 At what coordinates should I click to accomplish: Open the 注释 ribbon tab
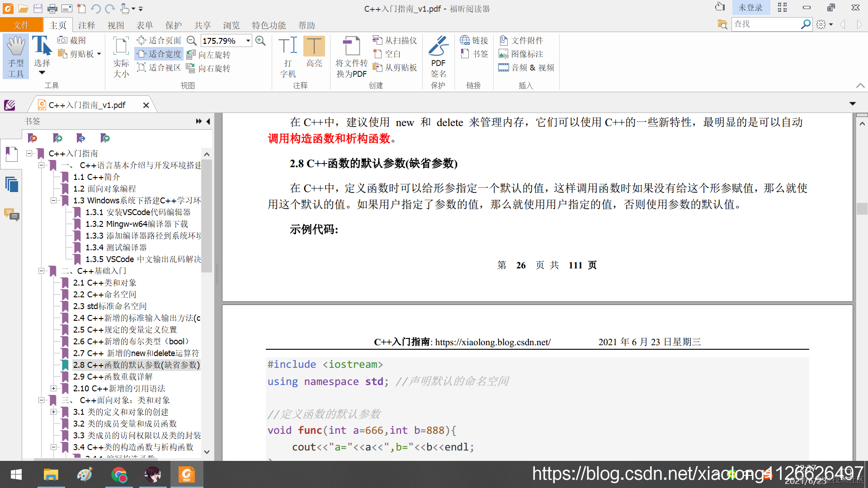coord(86,25)
